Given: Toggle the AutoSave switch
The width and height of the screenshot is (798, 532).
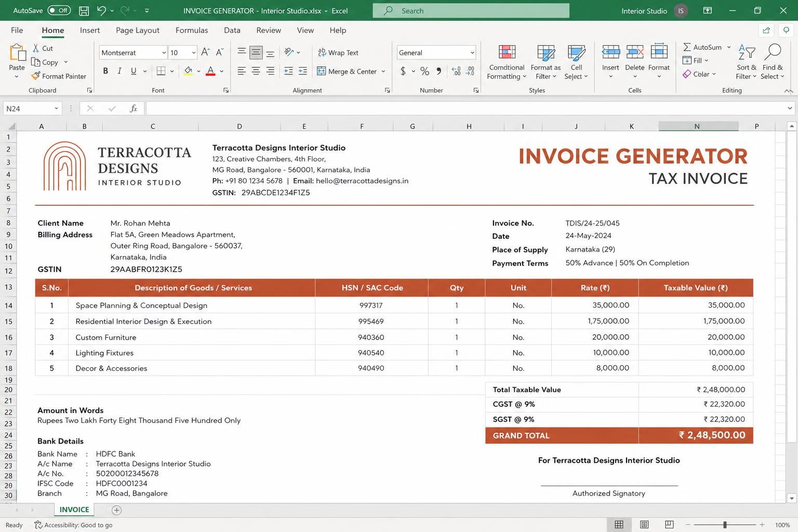Looking at the screenshot, I should point(59,10).
